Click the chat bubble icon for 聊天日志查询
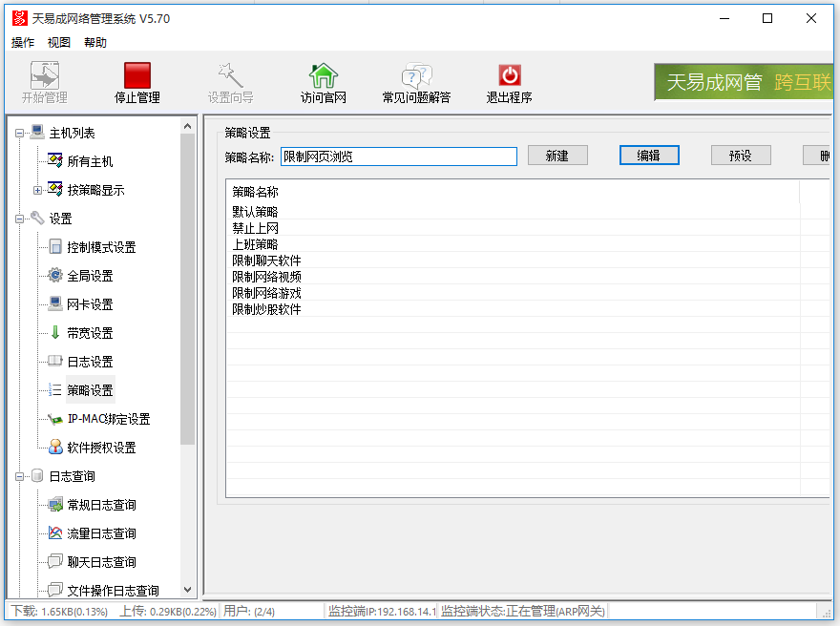The height and width of the screenshot is (626, 840). tap(55, 561)
